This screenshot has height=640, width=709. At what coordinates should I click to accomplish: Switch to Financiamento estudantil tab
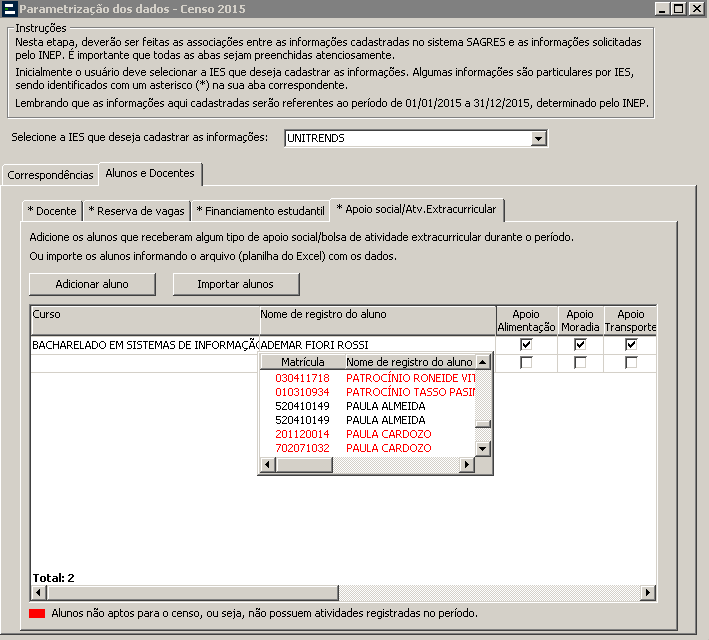(260, 211)
